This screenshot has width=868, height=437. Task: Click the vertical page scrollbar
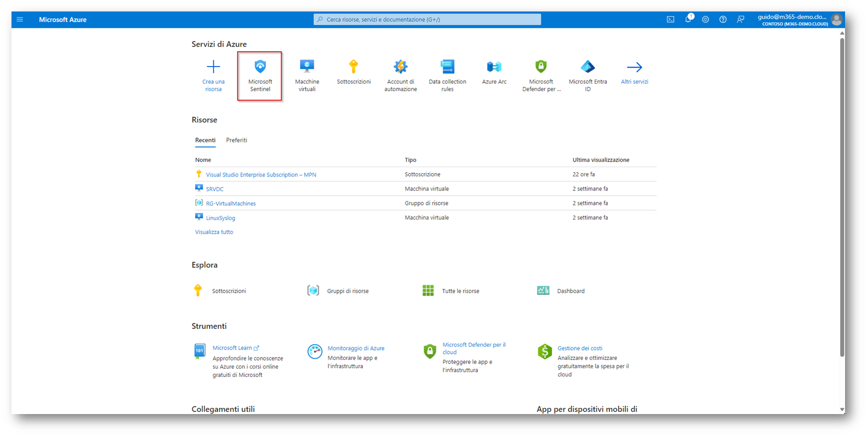[842, 197]
